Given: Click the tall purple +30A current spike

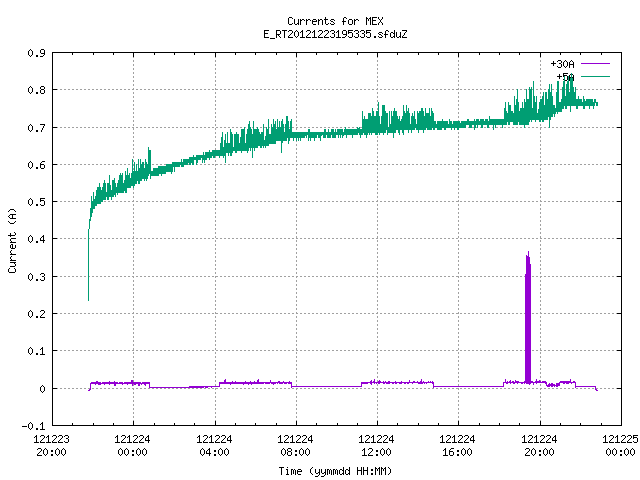Looking at the screenshot, I should pyautogui.click(x=528, y=318).
